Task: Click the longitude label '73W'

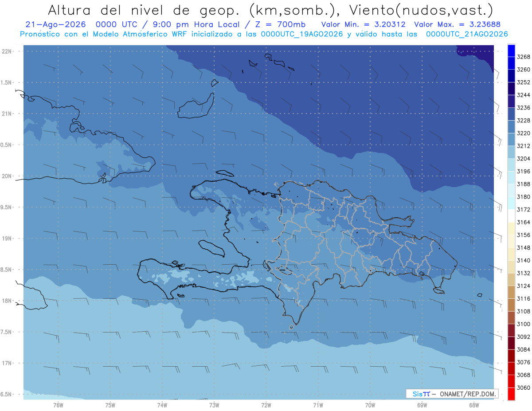Action: click(214, 405)
